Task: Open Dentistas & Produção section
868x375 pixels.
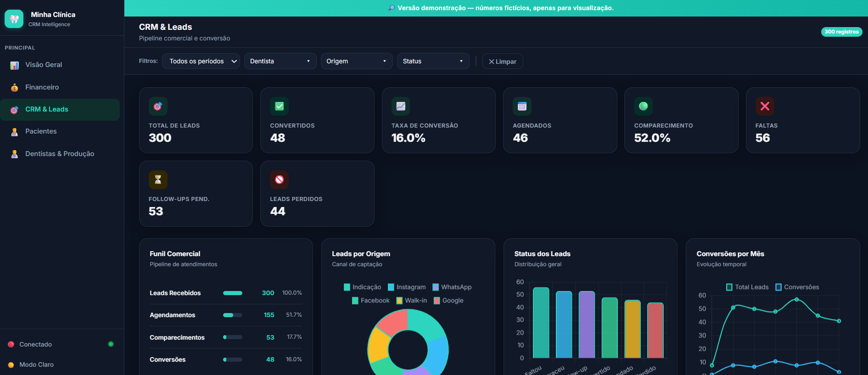Action: [x=60, y=154]
